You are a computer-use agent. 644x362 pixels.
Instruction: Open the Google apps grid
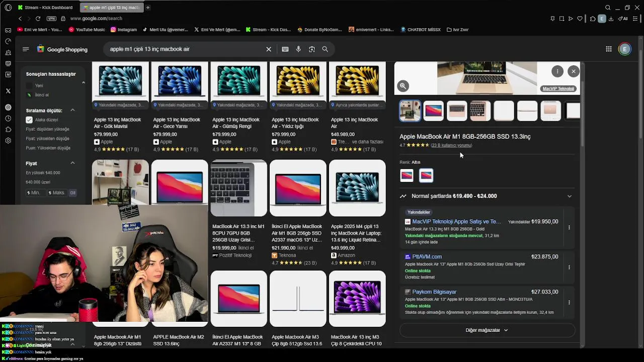click(x=609, y=49)
